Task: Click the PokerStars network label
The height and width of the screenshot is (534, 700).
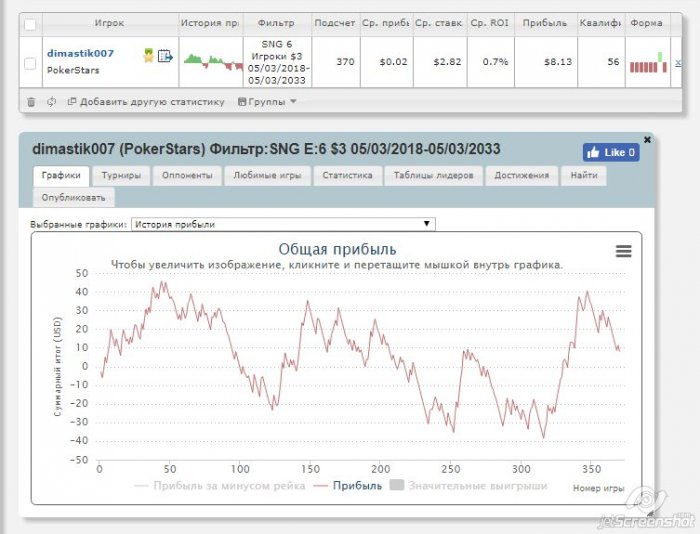Action: 73,70
